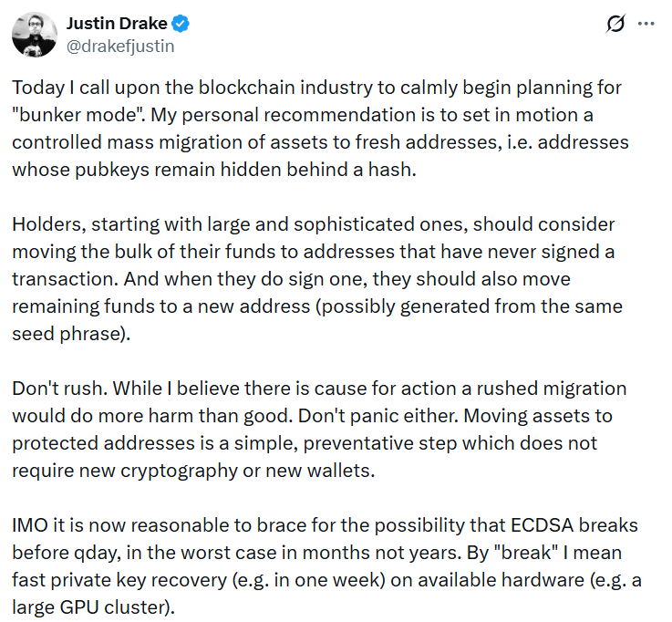Viewport: 672px width, 622px height.
Task: Click the blue verified badge
Action: click(x=181, y=24)
